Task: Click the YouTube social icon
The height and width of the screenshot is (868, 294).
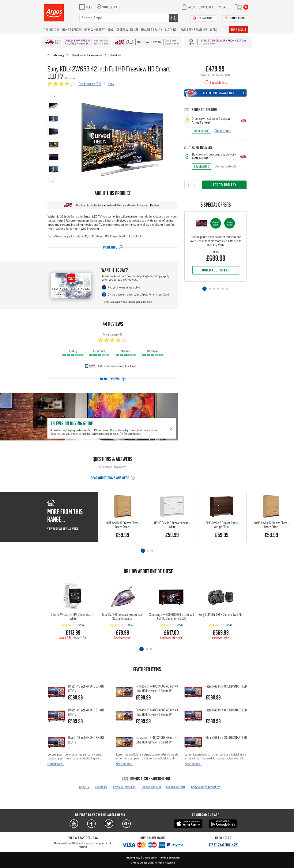Action: pyautogui.click(x=74, y=824)
